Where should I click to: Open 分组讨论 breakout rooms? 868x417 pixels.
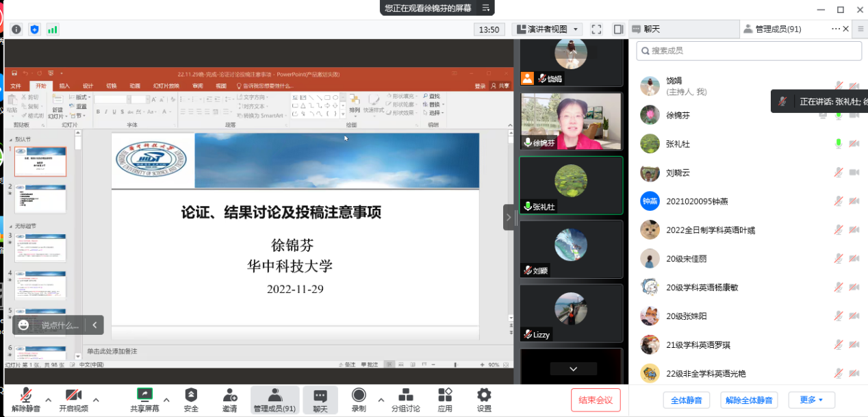[405, 395]
